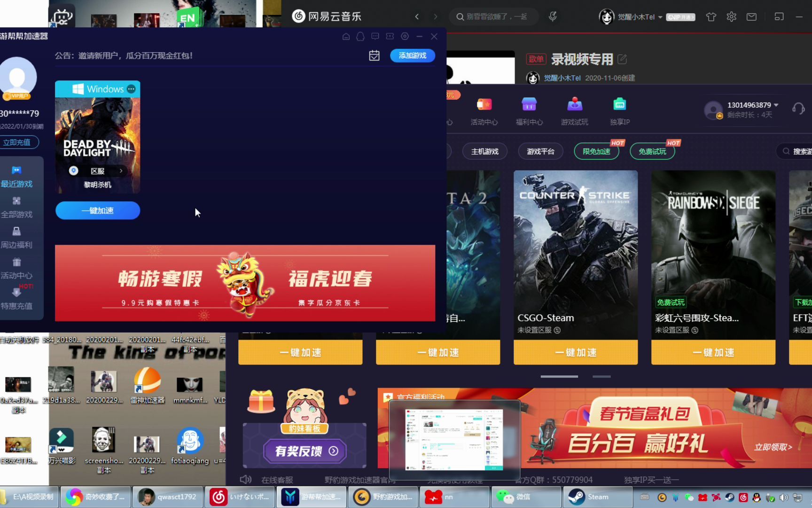Click the 畅游寒假 福虎迎春 promotional banner

tap(245, 283)
